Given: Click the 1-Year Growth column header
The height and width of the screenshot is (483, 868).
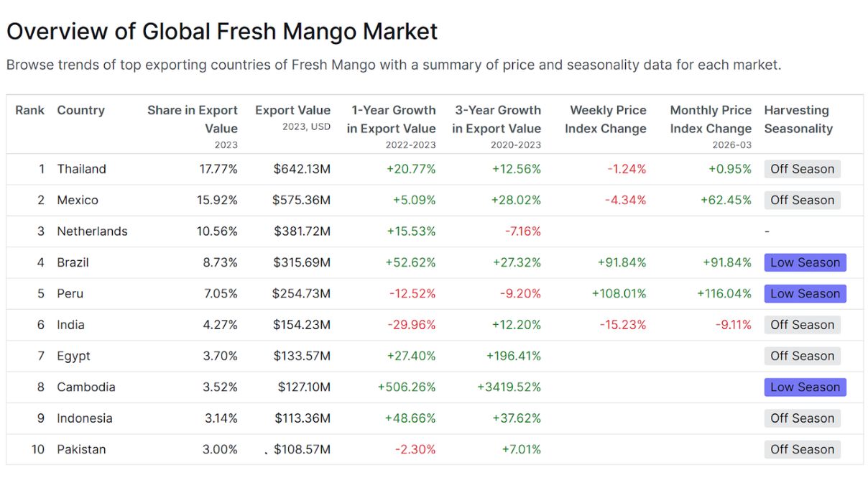Looking at the screenshot, I should (391, 119).
